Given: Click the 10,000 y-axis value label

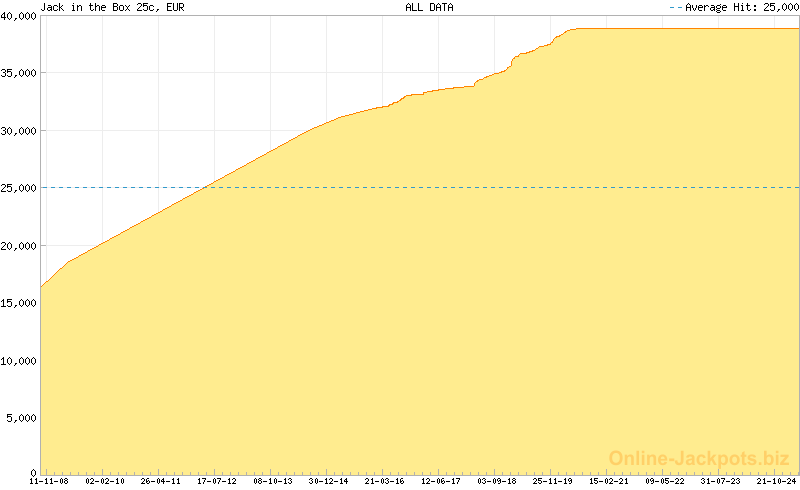Looking at the screenshot, I should (19, 360).
